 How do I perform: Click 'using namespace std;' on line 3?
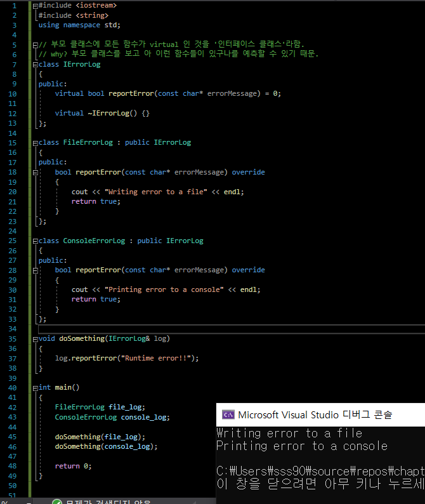79,25
